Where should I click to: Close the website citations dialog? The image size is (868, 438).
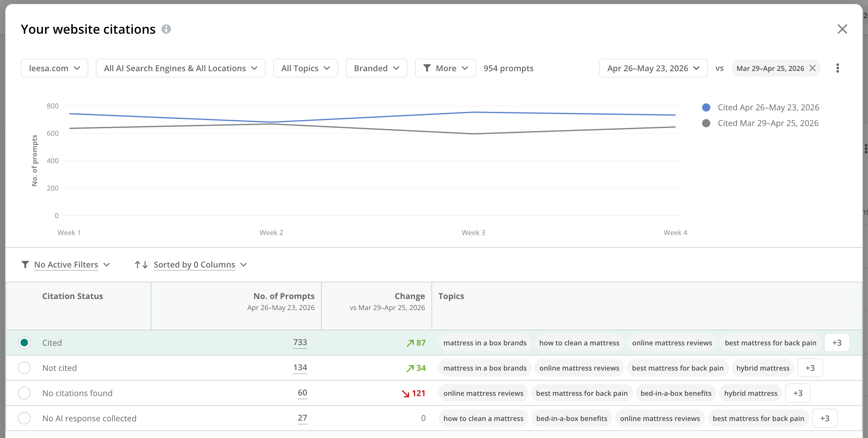pyautogui.click(x=842, y=29)
